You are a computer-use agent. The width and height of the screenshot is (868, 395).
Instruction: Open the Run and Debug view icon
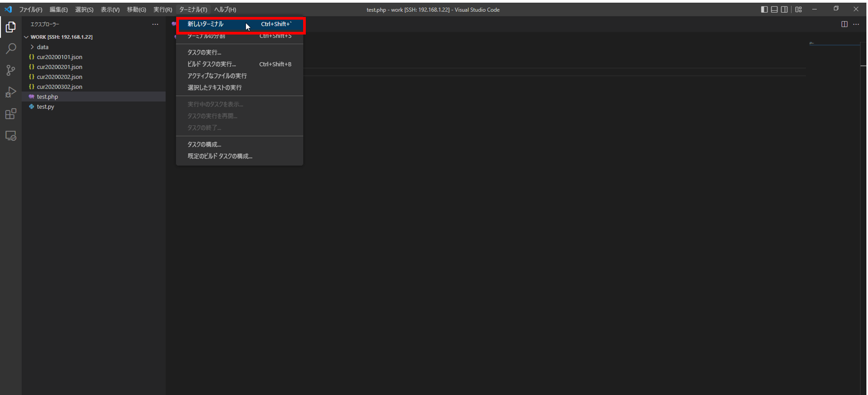tap(11, 92)
